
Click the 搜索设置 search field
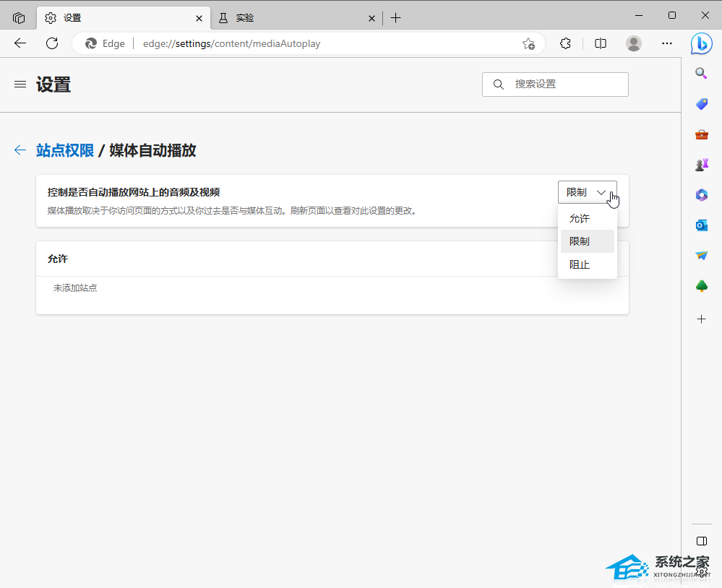[x=564, y=85]
